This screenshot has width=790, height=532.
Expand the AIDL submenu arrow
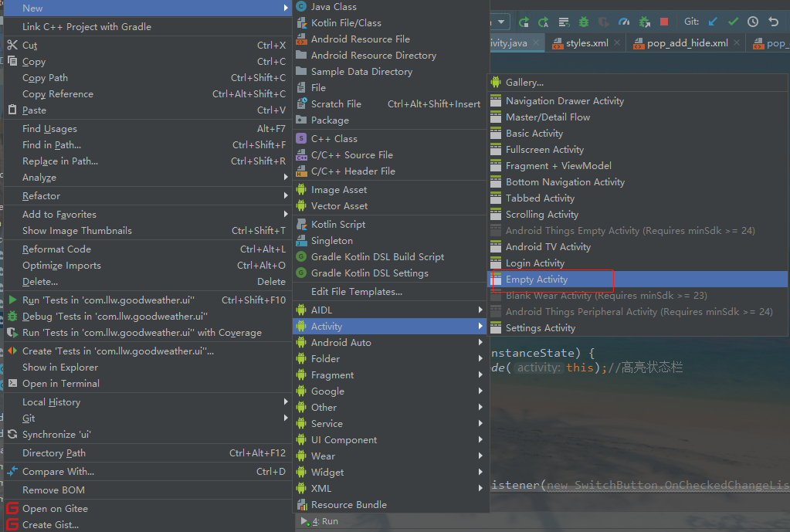click(x=480, y=310)
